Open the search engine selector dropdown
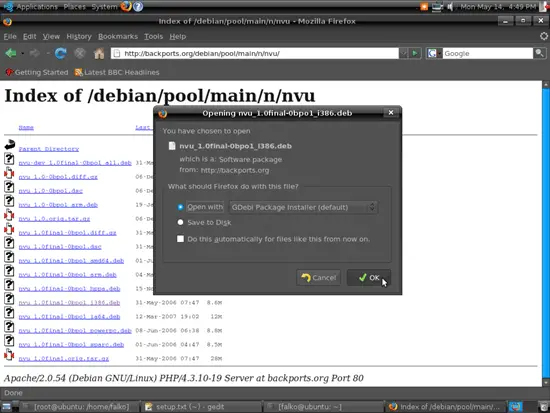The image size is (550, 413). point(434,53)
